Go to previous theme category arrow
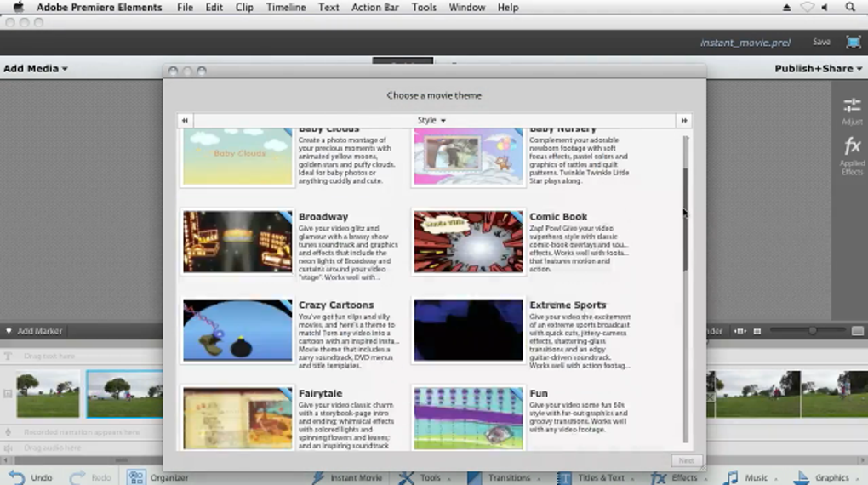The width and height of the screenshot is (868, 485). (185, 120)
